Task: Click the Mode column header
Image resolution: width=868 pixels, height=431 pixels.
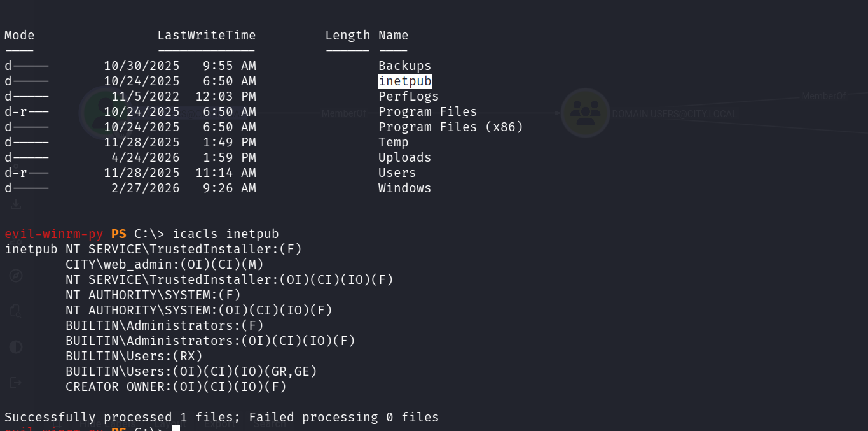Action: 19,35
